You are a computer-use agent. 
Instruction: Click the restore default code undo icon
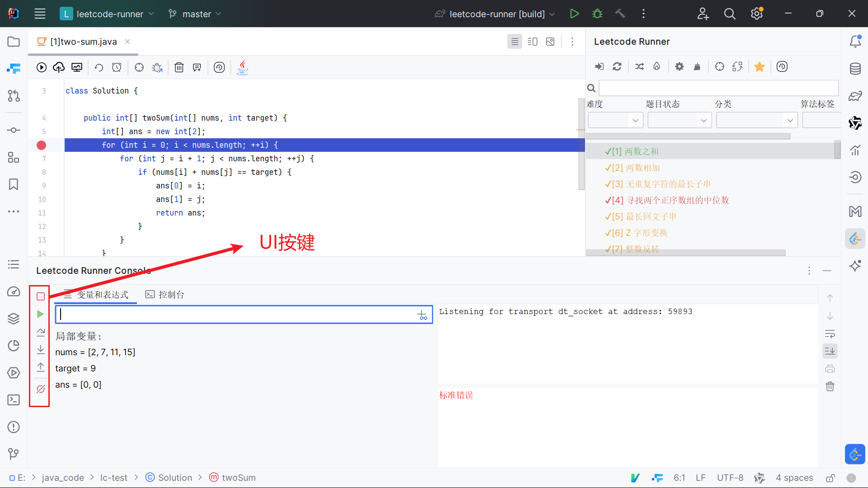tap(99, 67)
